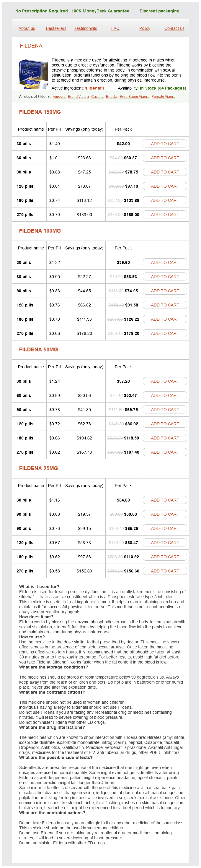Click the sildenafil active ingredient link
The width and height of the screenshot is (201, 868).
click(x=94, y=88)
